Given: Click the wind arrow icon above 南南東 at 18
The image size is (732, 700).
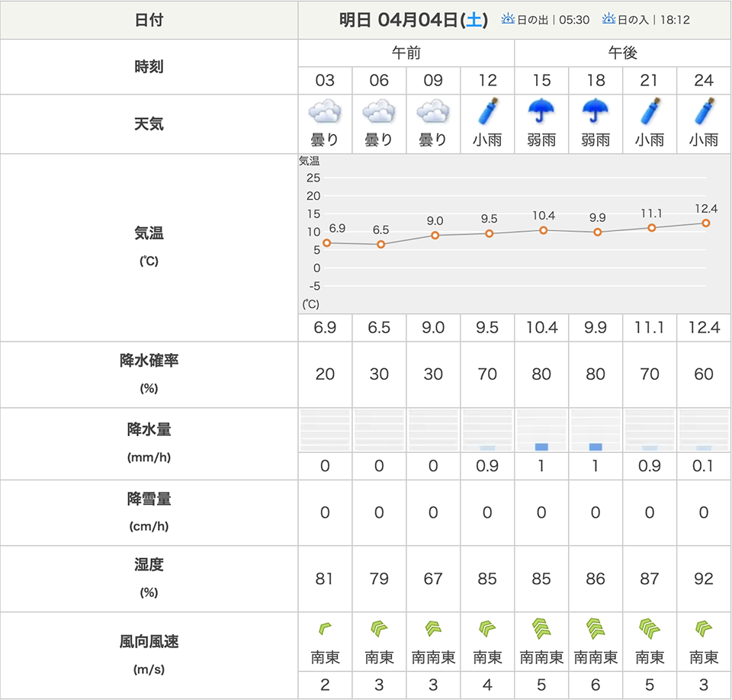Looking at the screenshot, I should (596, 629).
